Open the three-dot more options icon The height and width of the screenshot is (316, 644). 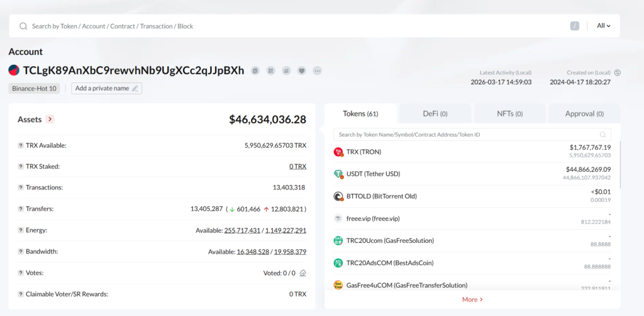pos(317,71)
